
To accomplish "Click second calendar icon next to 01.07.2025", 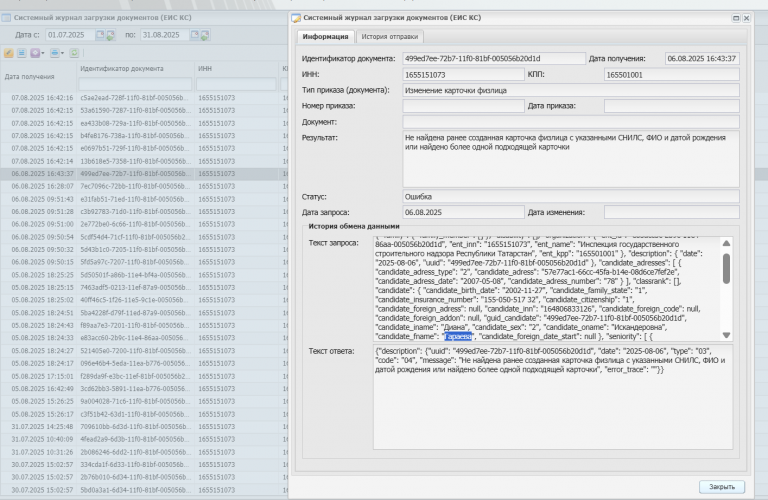I will [111, 35].
